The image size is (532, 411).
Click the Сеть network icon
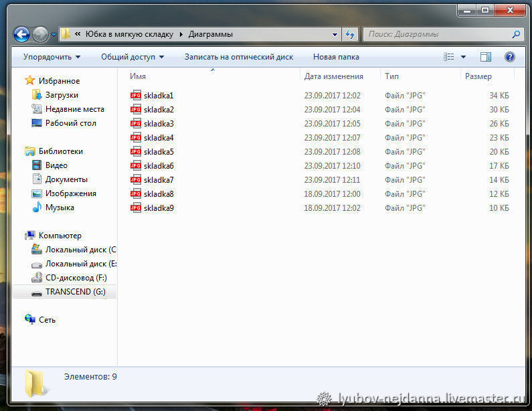tap(30, 319)
